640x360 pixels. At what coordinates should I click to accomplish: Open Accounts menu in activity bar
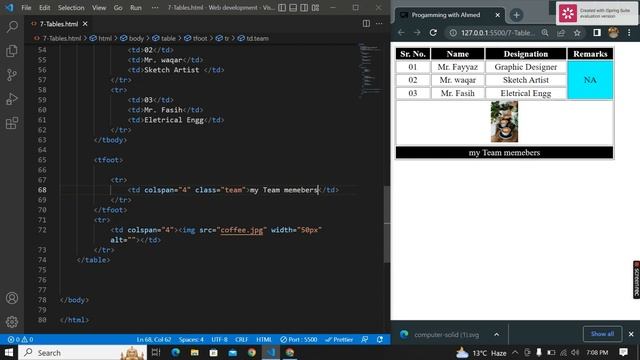[x=12, y=298]
